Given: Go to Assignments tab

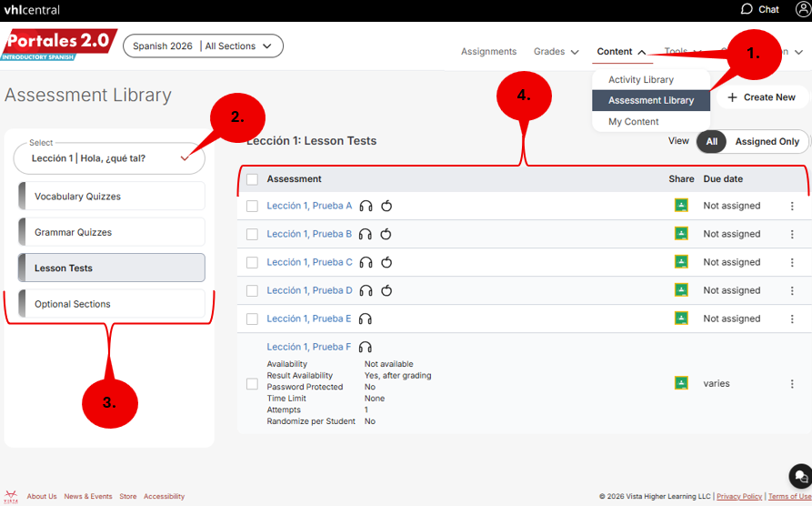Looking at the screenshot, I should (489, 51).
